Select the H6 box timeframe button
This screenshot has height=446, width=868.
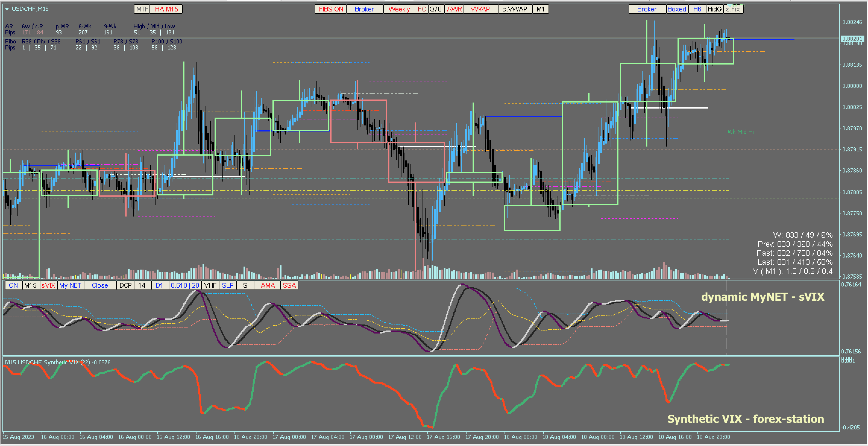[x=697, y=9]
